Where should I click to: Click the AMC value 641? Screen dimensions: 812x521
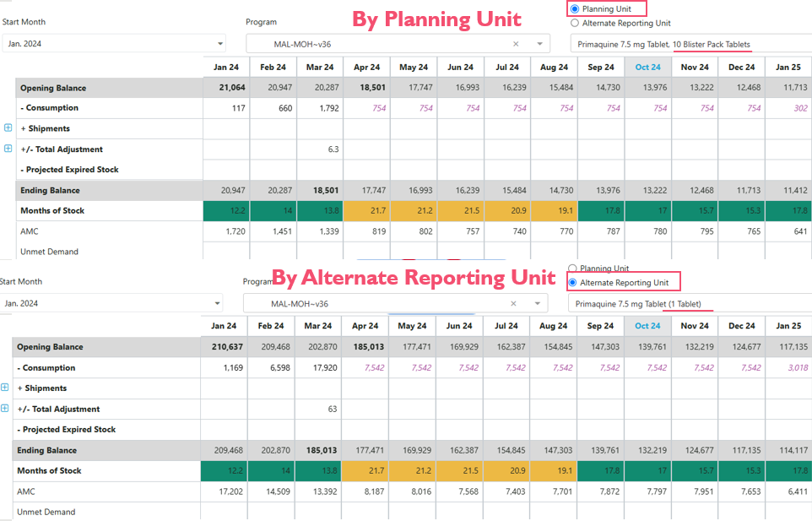801,231
